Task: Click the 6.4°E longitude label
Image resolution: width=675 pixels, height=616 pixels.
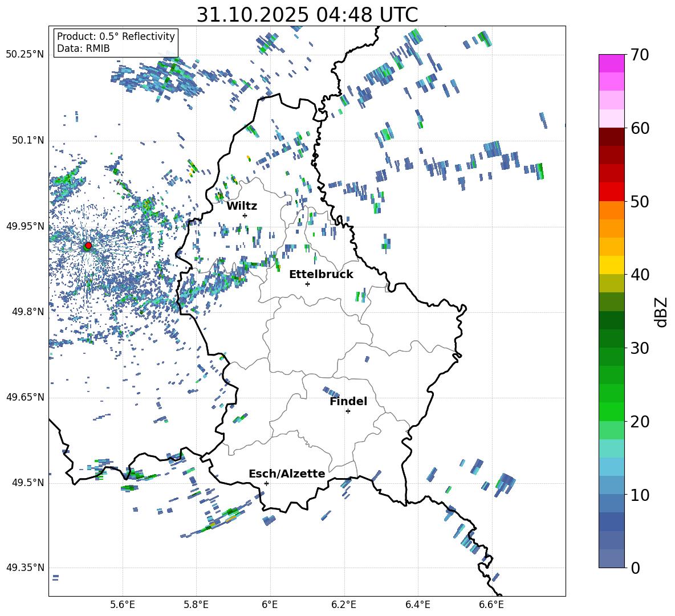Action: pos(417,605)
